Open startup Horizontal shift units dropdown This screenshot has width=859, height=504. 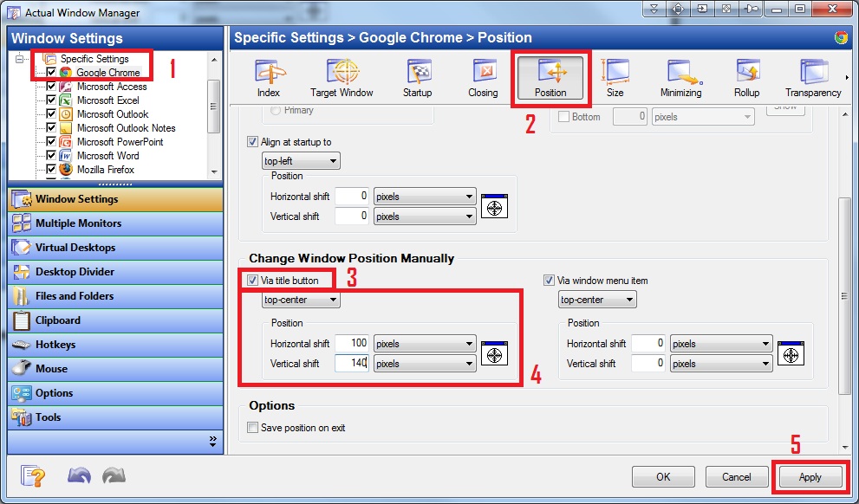point(425,197)
